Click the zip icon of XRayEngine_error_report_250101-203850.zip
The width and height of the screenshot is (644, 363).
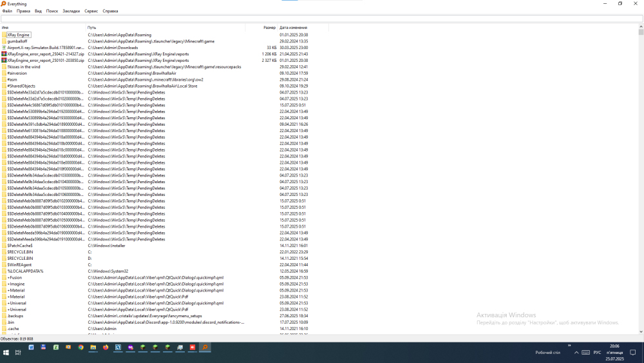coord(4,61)
